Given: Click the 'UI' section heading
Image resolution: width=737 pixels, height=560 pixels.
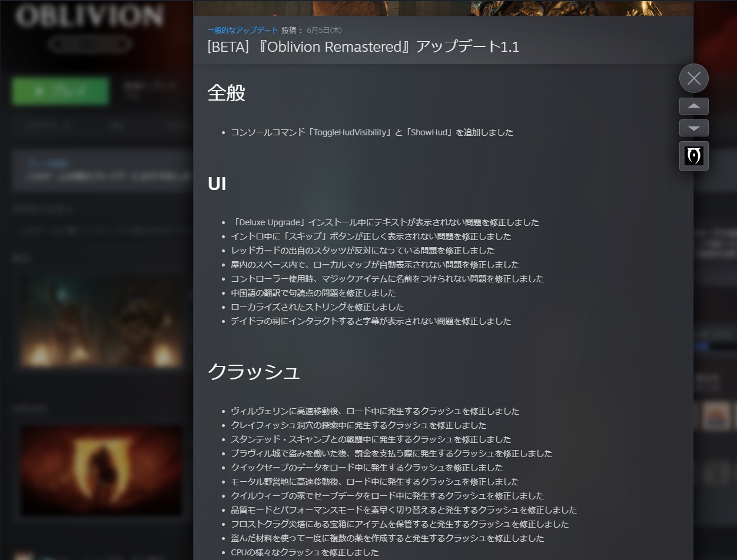Looking at the screenshot, I should [x=217, y=184].
